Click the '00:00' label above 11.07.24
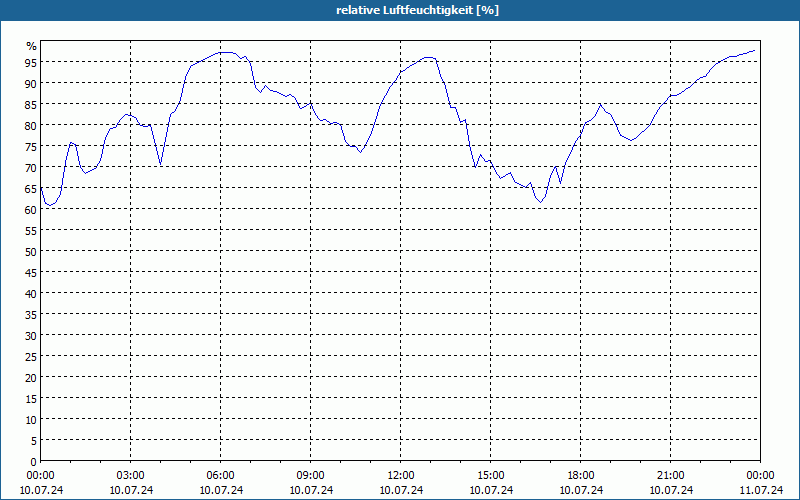Image resolution: width=800 pixels, height=500 pixels. (x=760, y=476)
